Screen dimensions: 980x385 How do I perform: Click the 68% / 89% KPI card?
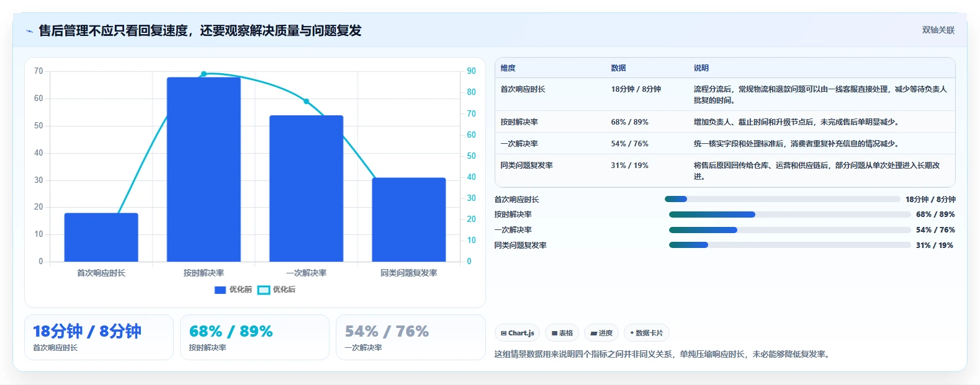tap(254, 337)
